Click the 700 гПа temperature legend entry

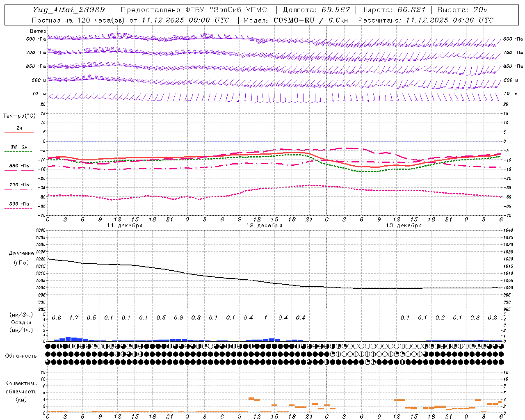[19, 185]
